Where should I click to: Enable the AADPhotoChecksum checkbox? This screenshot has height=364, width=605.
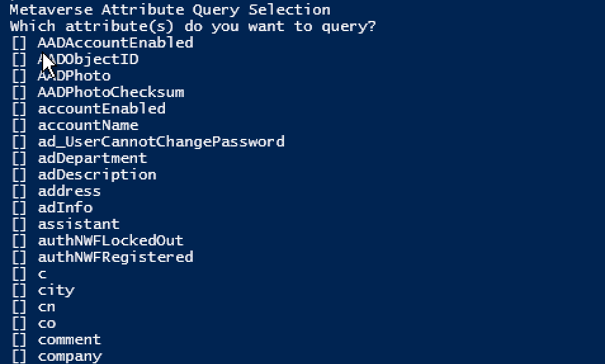pyautogui.click(x=19, y=93)
